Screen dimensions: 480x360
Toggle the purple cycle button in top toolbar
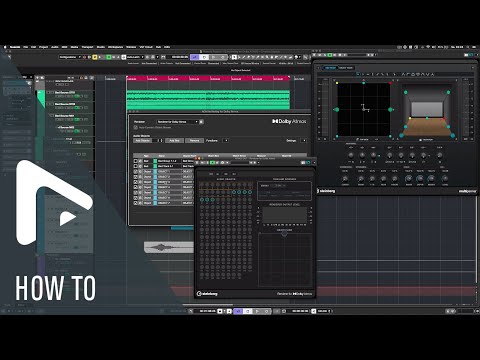[195, 57]
